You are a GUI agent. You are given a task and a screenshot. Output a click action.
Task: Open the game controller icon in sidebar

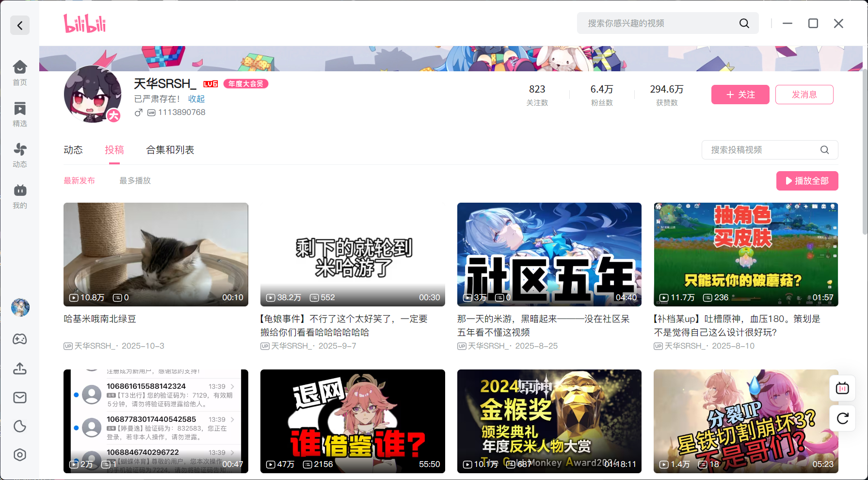point(20,339)
